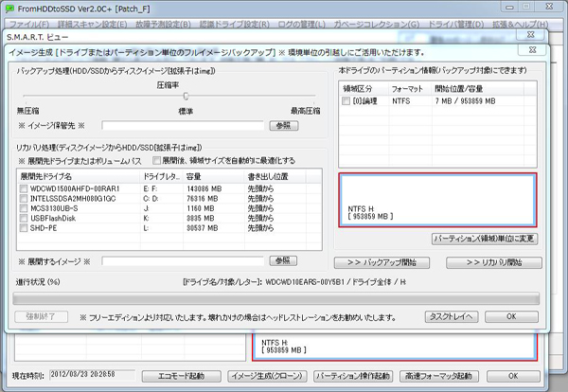Click >> リカバリ開始 button
This screenshot has width=568, height=392.
coord(494,262)
